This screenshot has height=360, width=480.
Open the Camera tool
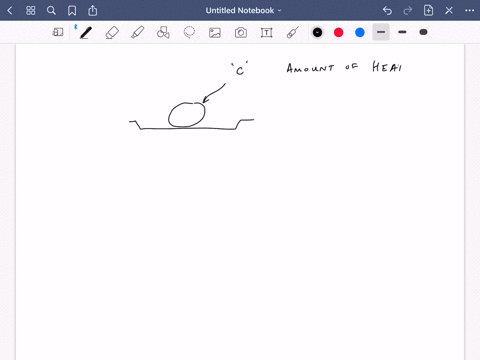point(241,33)
